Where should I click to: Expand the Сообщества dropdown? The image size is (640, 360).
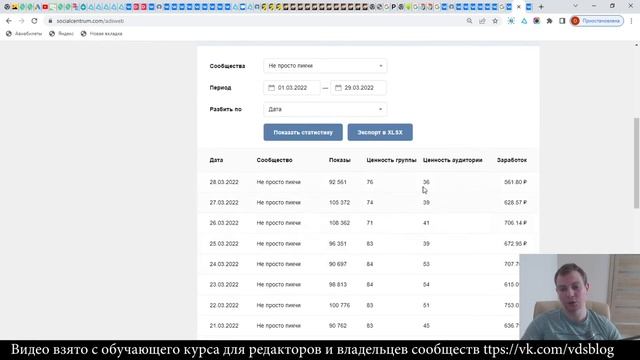tap(325, 66)
